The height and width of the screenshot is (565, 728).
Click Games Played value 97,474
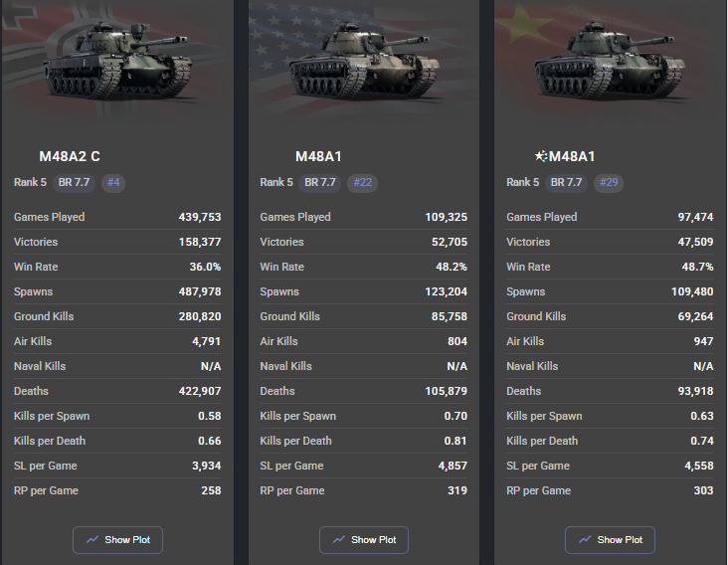click(695, 217)
